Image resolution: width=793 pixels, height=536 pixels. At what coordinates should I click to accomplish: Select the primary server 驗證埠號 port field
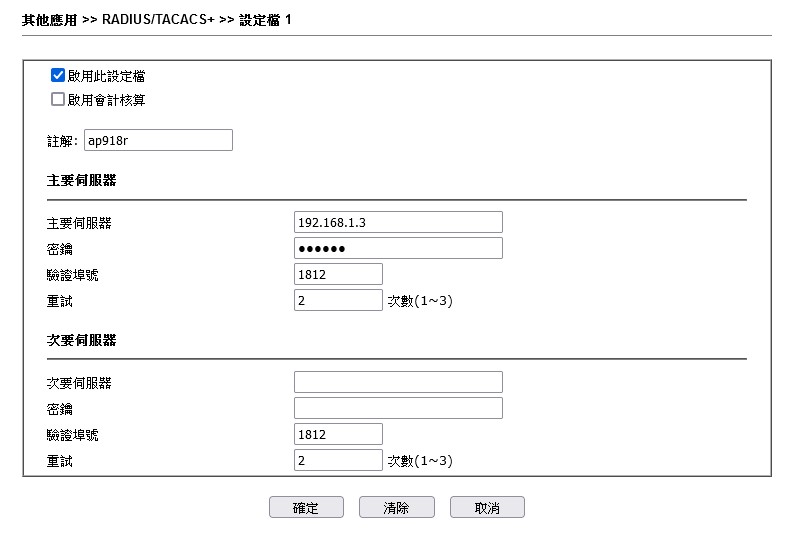tap(338, 274)
